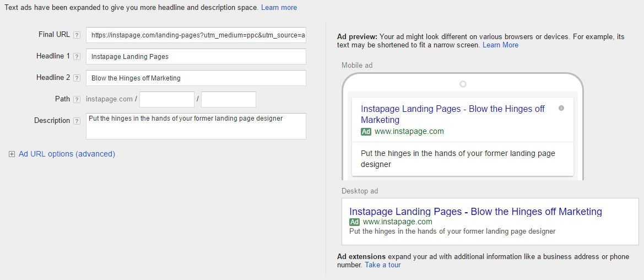Viewport: 644px width, 280px height.
Task: Click the Take a tour link
Action: pyautogui.click(x=382, y=265)
